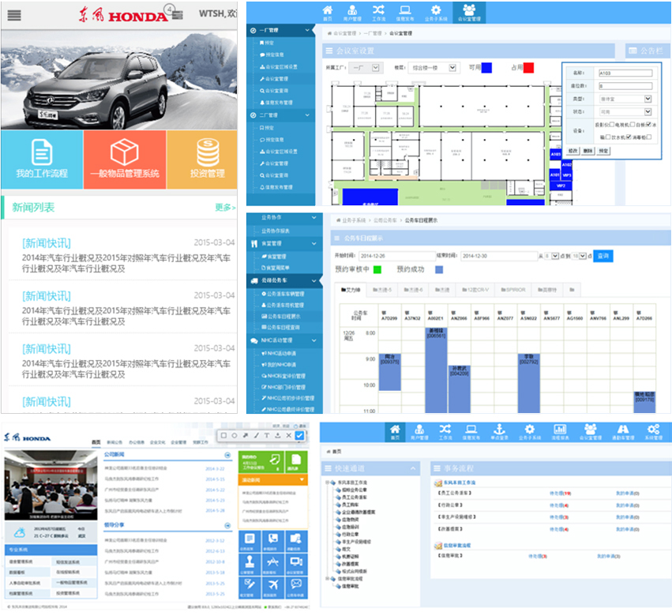Click the 工作流 shuffle icon in the meeting room window
Screen dimensions: 672x616
378,13
